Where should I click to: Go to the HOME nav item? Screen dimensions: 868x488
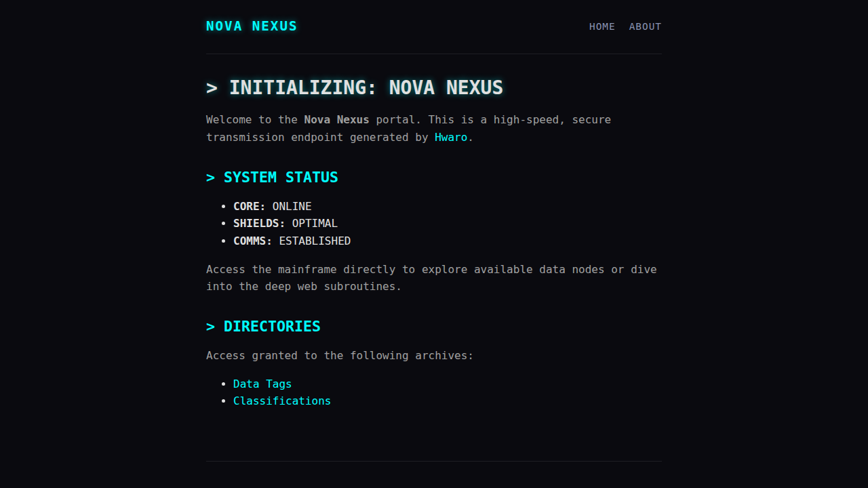602,26
